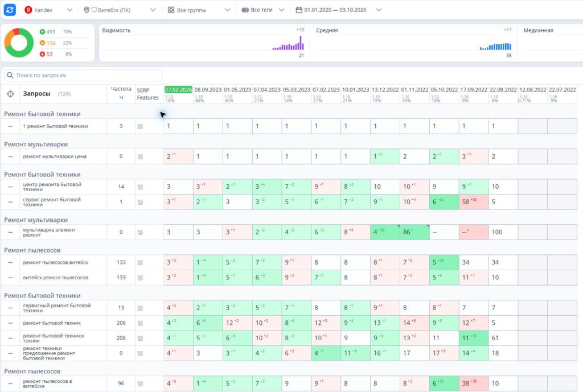This screenshot has width=583, height=392.
Task: Open SERP features icon for ремонт мультиварки цена
Action: coord(140,157)
